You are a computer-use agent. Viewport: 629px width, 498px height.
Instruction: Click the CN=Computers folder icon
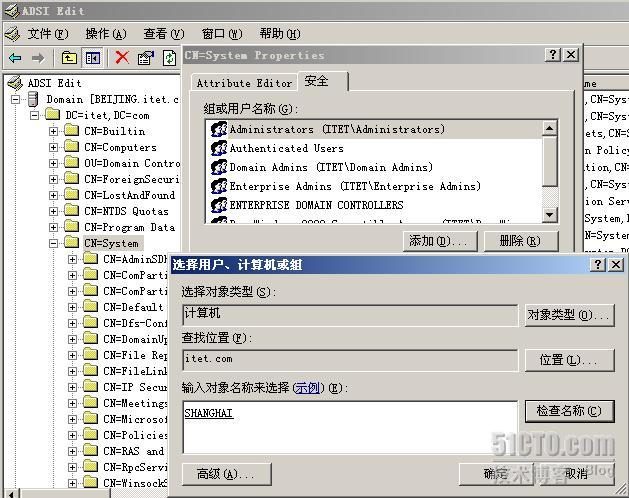click(72, 147)
